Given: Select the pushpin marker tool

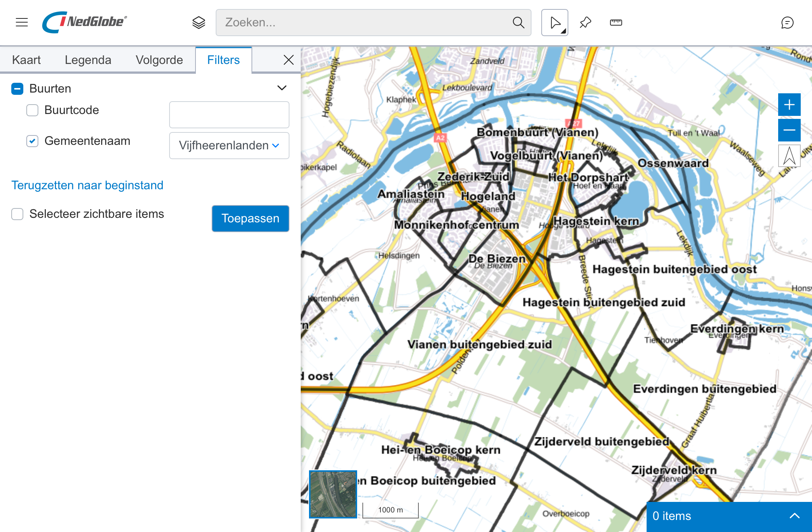Looking at the screenshot, I should coord(585,23).
